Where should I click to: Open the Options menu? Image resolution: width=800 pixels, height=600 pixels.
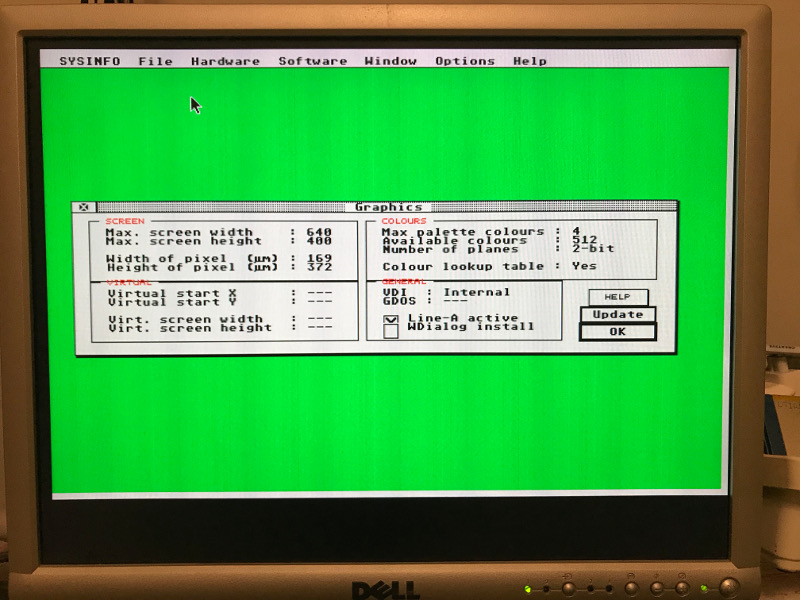[464, 61]
